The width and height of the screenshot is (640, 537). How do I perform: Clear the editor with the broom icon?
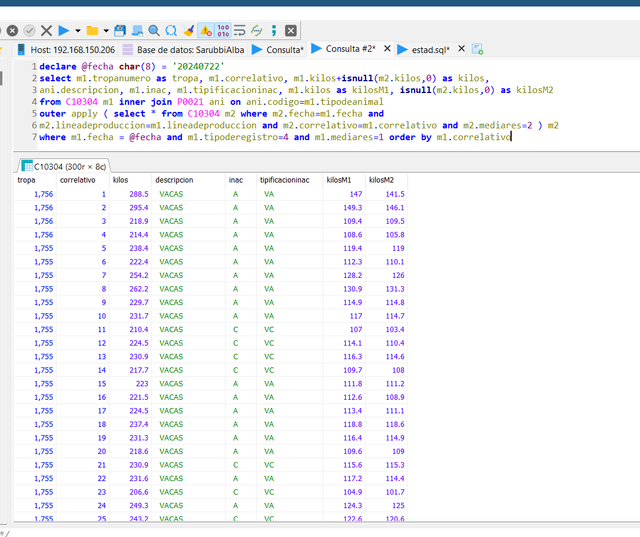[188, 31]
